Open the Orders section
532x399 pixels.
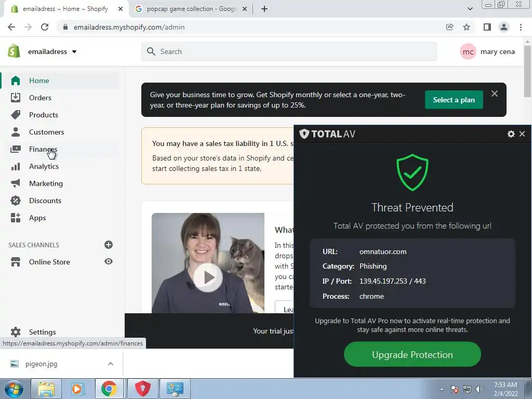pyautogui.click(x=40, y=98)
